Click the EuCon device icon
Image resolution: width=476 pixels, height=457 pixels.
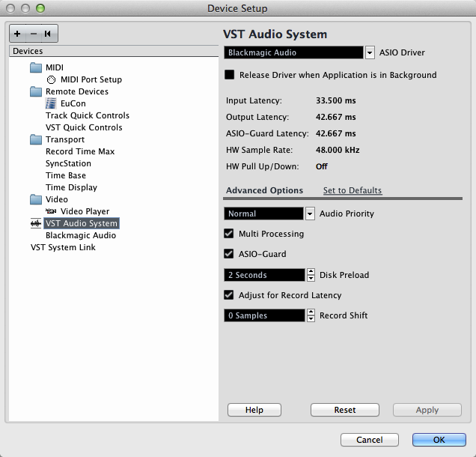coord(51,103)
